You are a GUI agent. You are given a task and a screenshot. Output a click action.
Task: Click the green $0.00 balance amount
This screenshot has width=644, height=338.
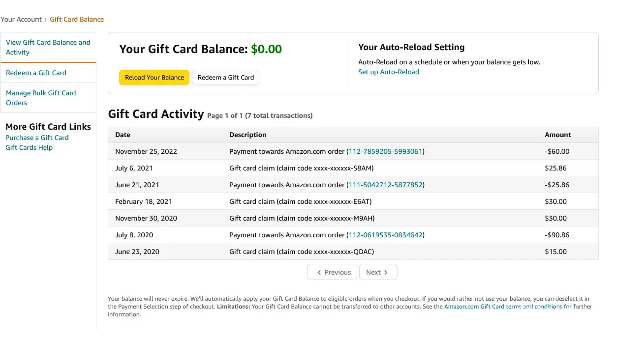(x=266, y=49)
